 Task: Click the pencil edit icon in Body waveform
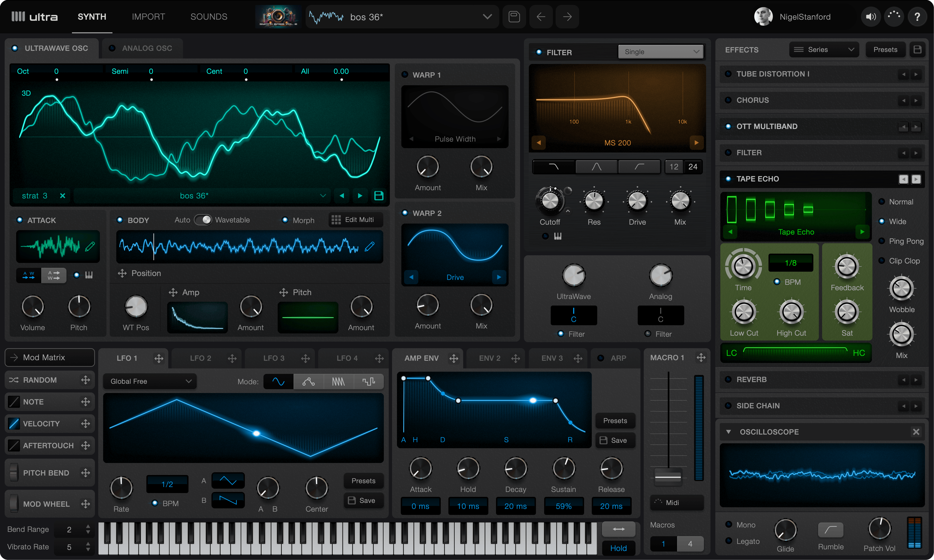pyautogui.click(x=370, y=247)
